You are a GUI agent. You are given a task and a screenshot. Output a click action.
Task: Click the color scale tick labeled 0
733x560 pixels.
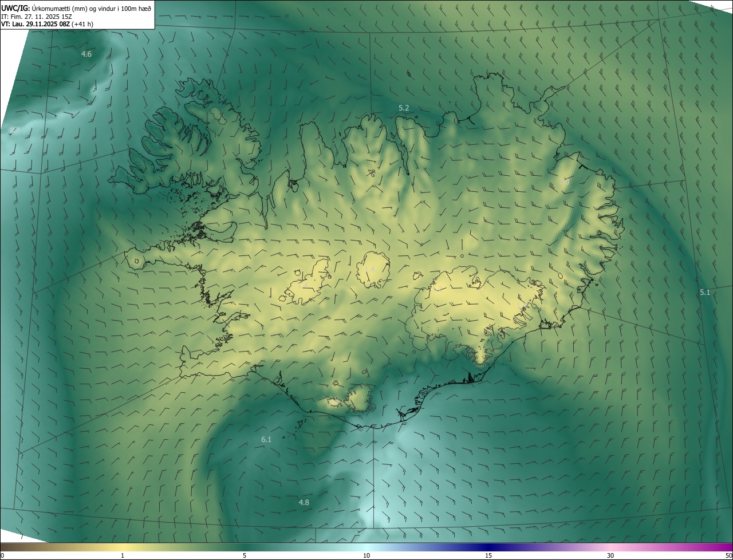[x=2, y=555]
